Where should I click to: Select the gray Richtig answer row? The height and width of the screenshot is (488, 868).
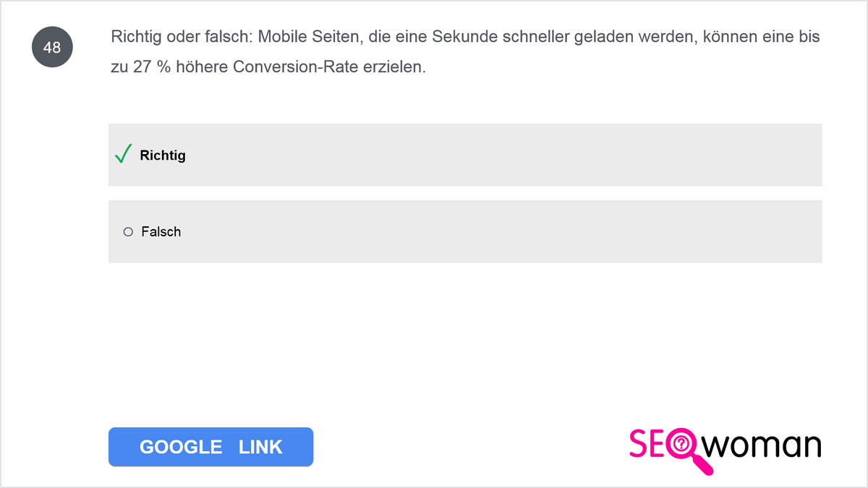point(465,155)
